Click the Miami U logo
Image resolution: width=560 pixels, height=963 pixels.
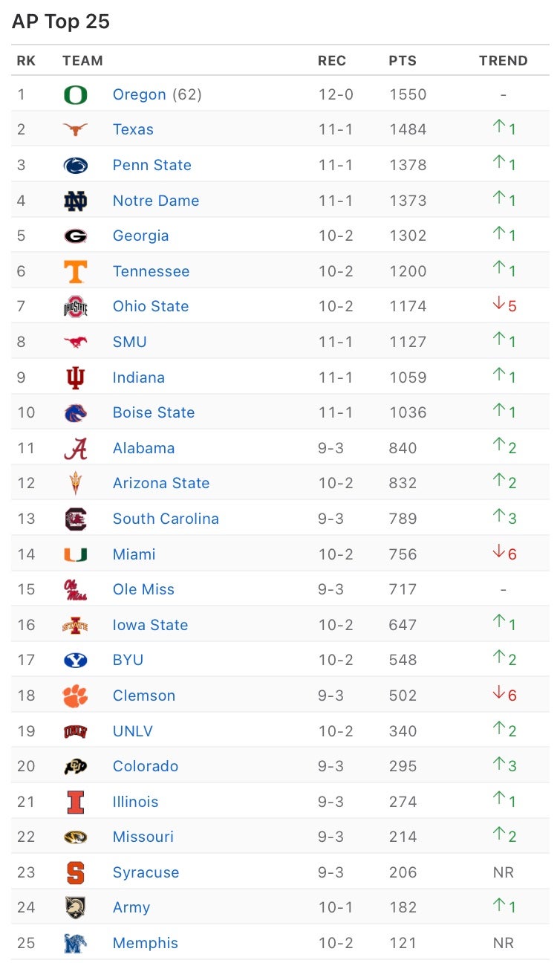coord(75,554)
